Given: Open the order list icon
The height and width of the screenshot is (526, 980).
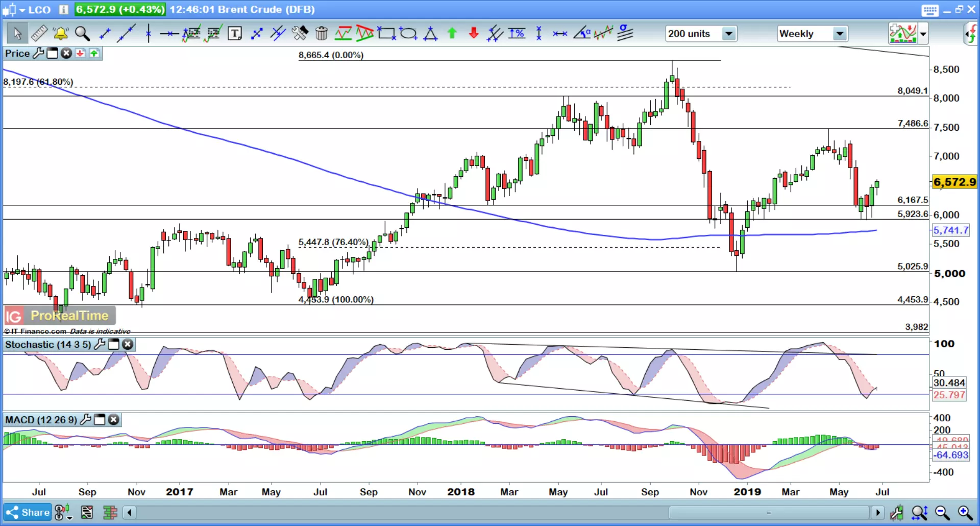Looking at the screenshot, I should [x=87, y=512].
